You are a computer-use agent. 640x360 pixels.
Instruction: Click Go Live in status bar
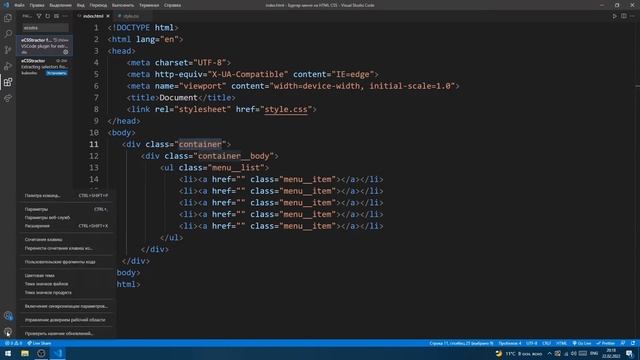tap(582, 343)
